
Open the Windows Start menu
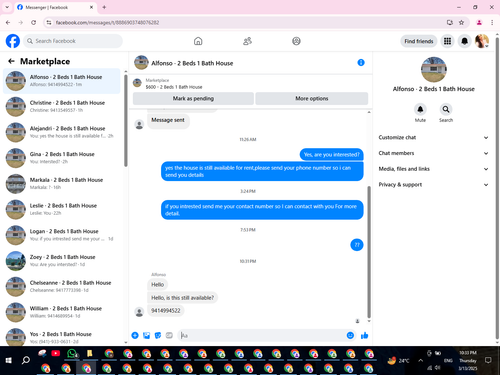pyautogui.click(x=9, y=360)
